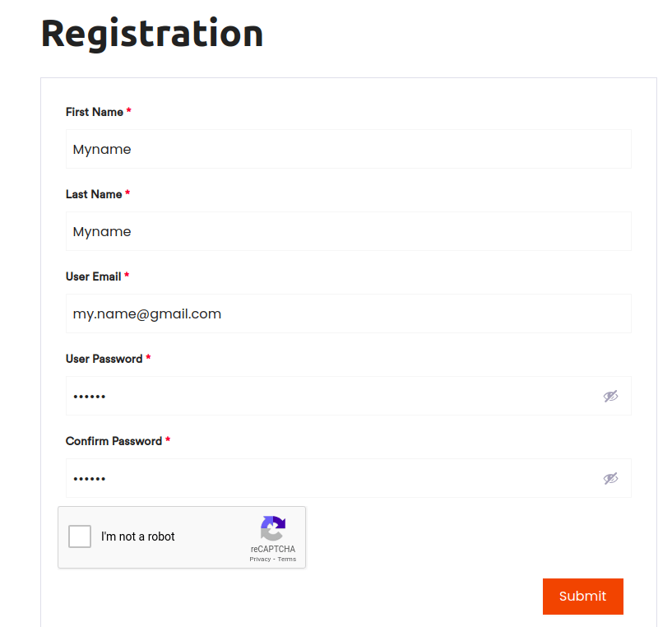Click the reCAPTCHA text under logo

273,549
